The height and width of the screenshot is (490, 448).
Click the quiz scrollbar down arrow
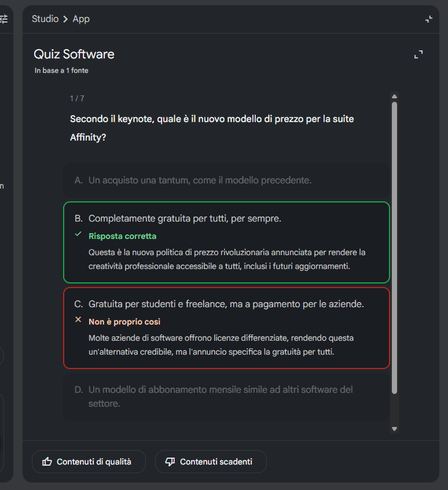pos(395,429)
